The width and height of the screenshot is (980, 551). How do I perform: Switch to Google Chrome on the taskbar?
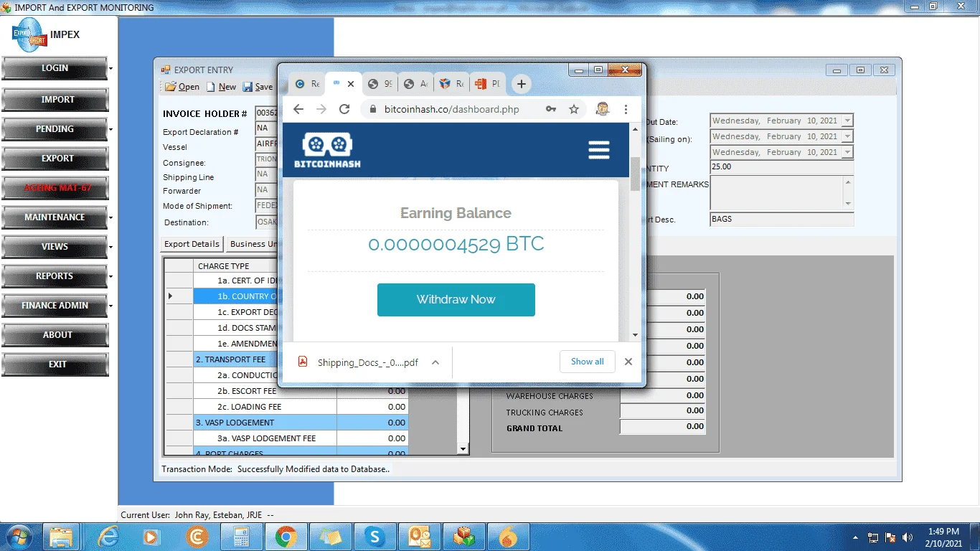(x=286, y=537)
